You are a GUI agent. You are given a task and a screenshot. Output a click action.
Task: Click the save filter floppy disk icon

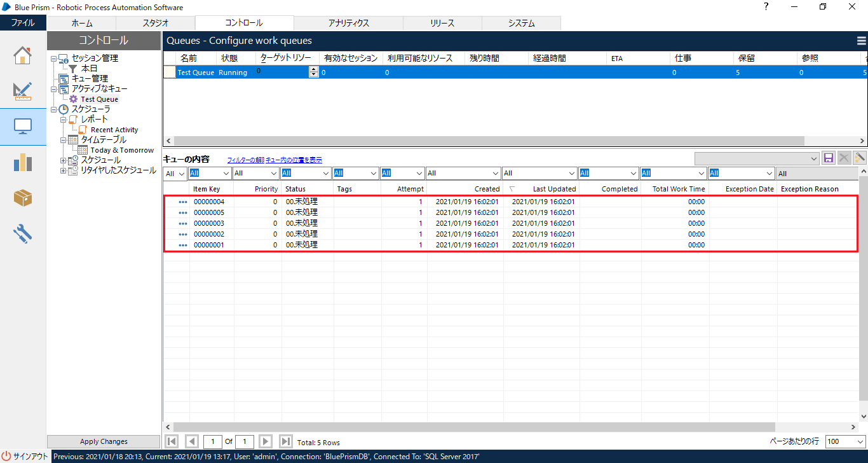(829, 158)
